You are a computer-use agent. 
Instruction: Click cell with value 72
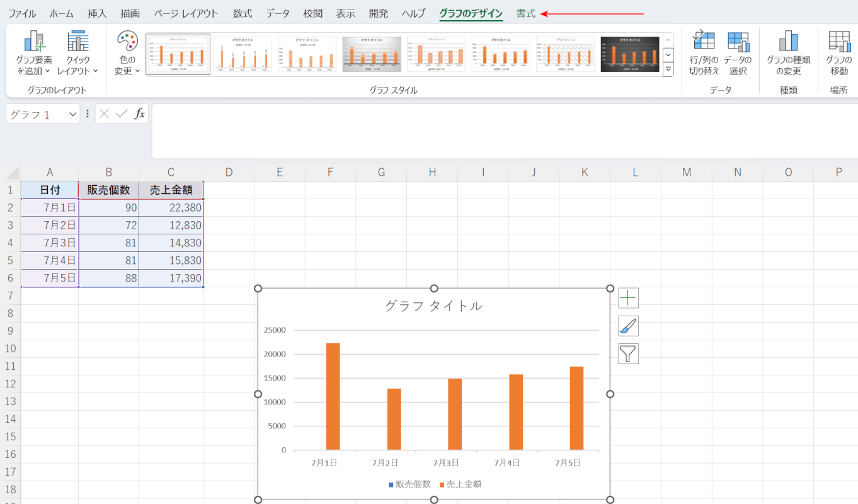pos(109,226)
